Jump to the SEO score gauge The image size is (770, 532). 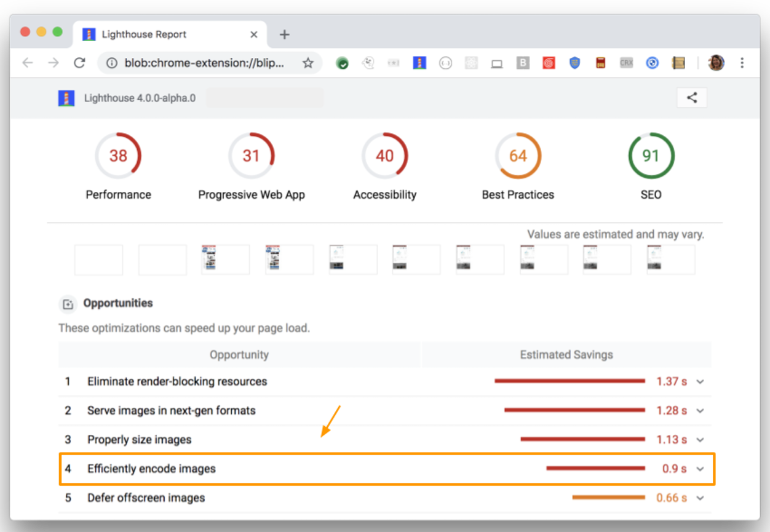pyautogui.click(x=651, y=156)
